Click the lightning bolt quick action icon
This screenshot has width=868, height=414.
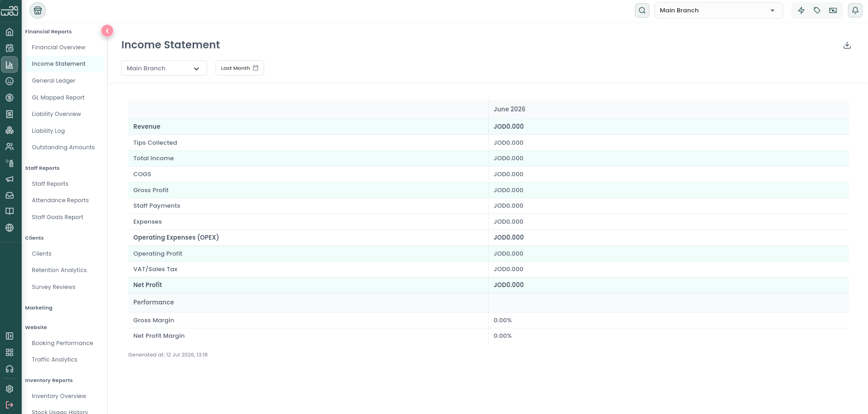click(801, 10)
